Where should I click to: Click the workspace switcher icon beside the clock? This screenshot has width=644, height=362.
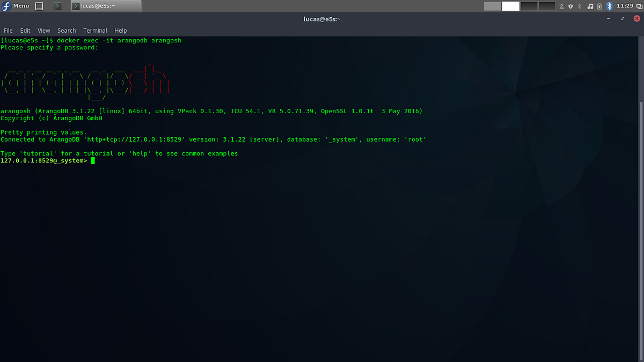coord(640,6)
